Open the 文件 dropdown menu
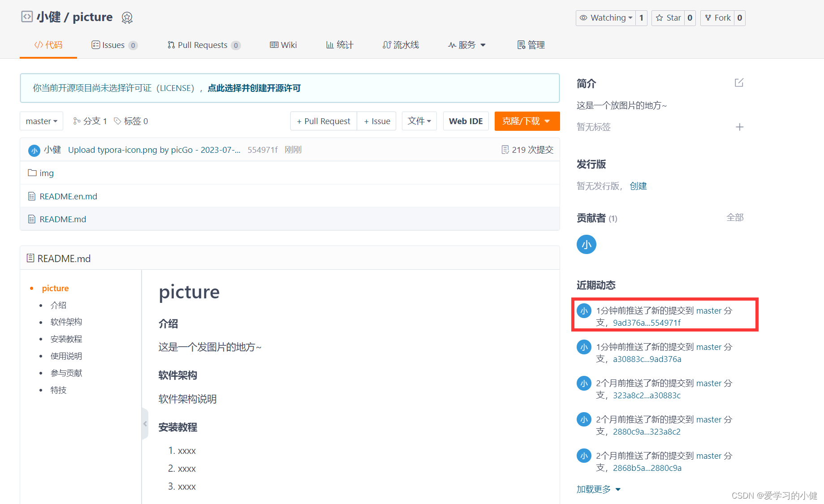The image size is (824, 504). (x=419, y=121)
